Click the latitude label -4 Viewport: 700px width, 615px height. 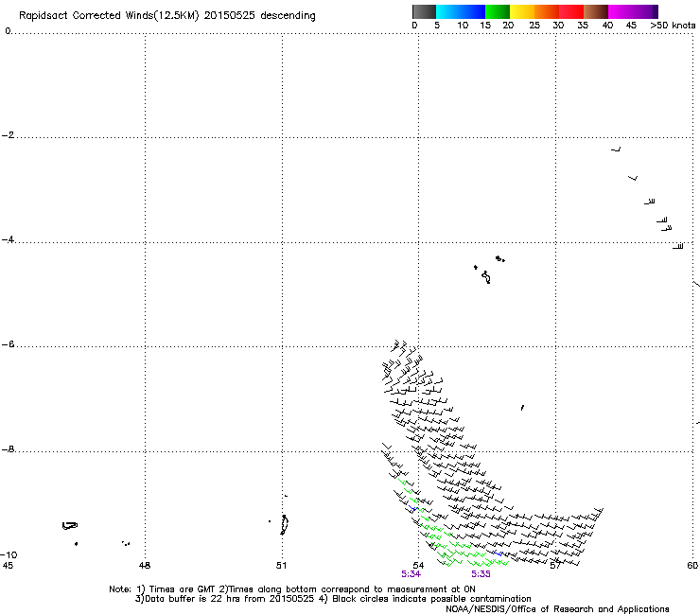point(8,239)
